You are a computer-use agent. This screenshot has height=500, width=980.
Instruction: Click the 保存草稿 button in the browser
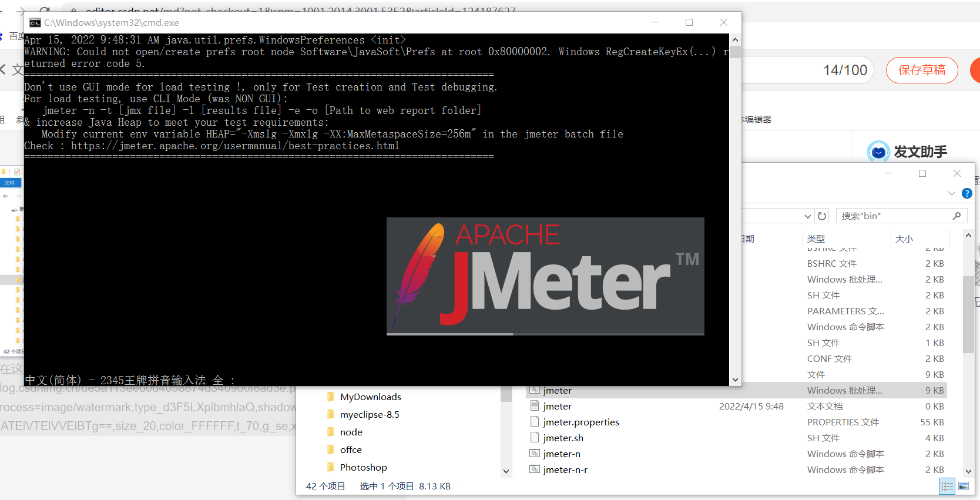[922, 70]
